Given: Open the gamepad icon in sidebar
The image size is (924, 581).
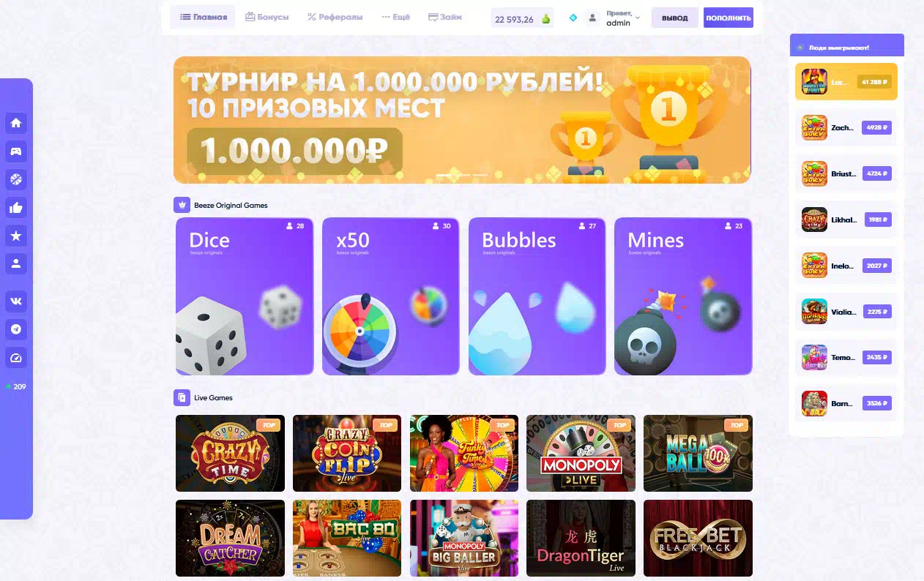Looking at the screenshot, I should (16, 151).
